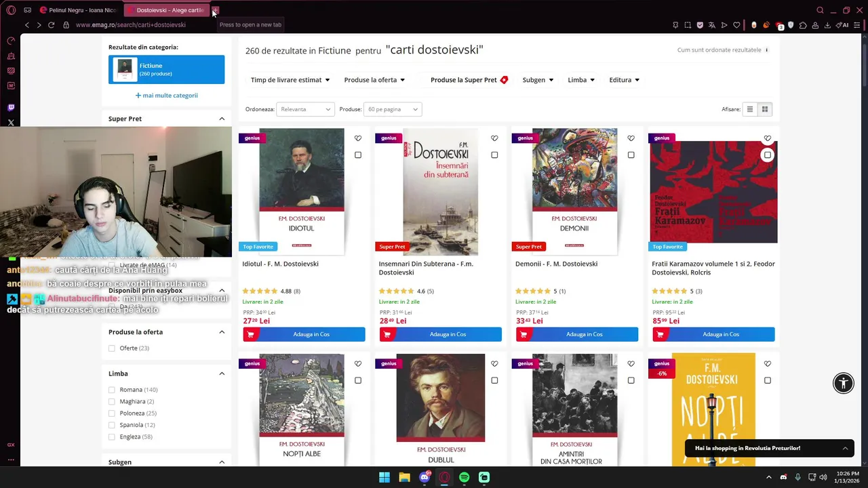The width and height of the screenshot is (868, 488).
Task: Open the Limba filter dropdown
Action: coord(581,80)
